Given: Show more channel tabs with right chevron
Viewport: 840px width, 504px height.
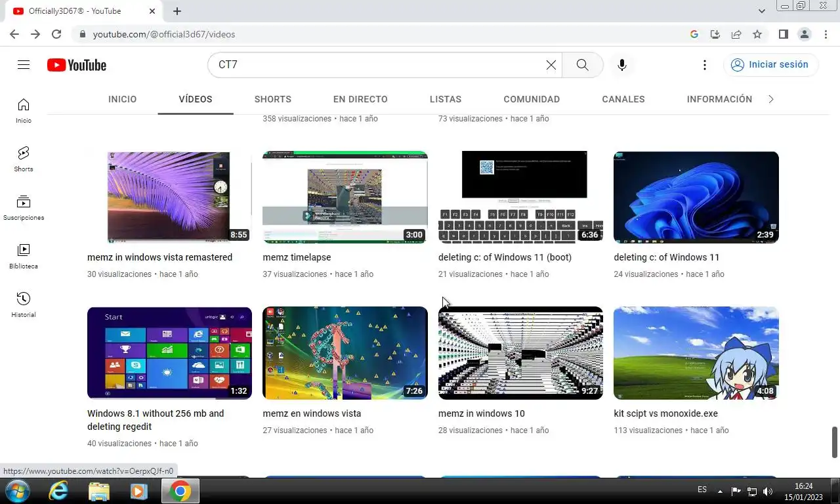Looking at the screenshot, I should [x=771, y=99].
